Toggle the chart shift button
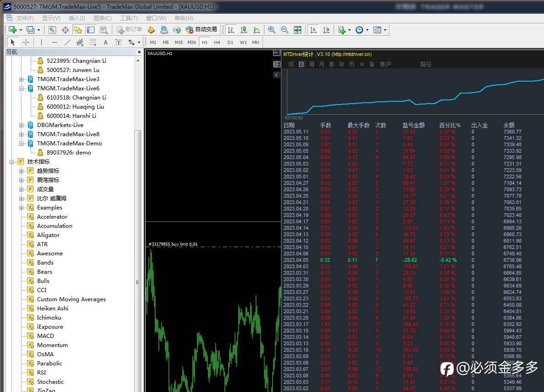This screenshot has width=544, height=392. [x=326, y=30]
